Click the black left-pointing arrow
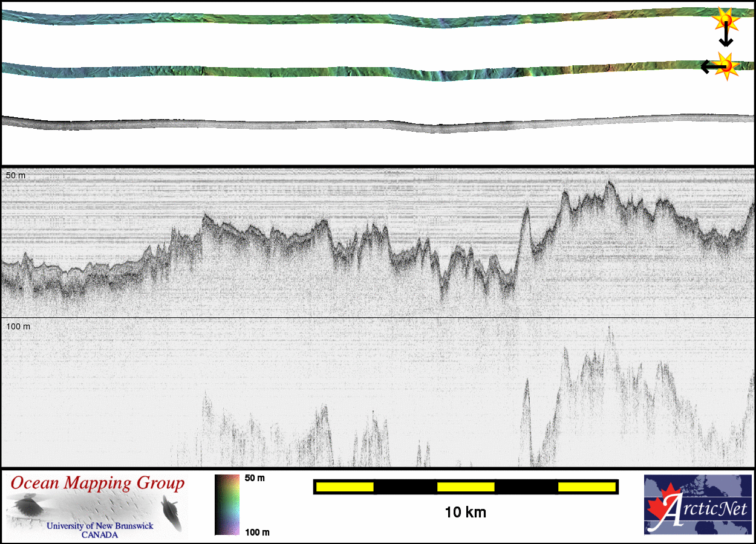 point(709,66)
